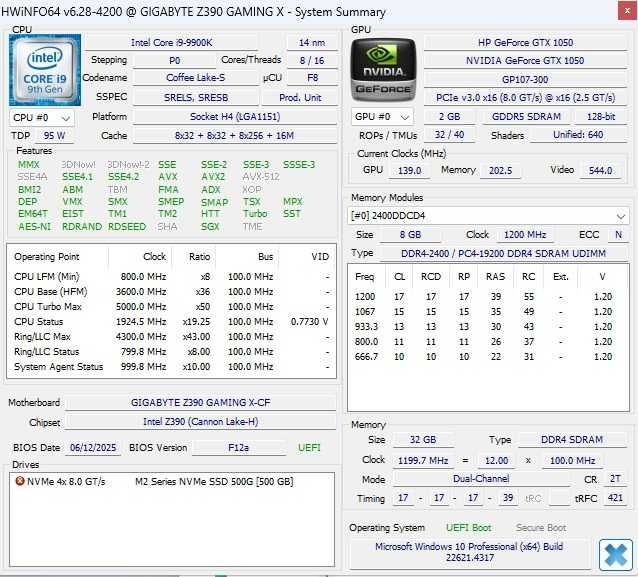Click the SGX feature label
This screenshot has height=577, width=638.
(x=210, y=227)
